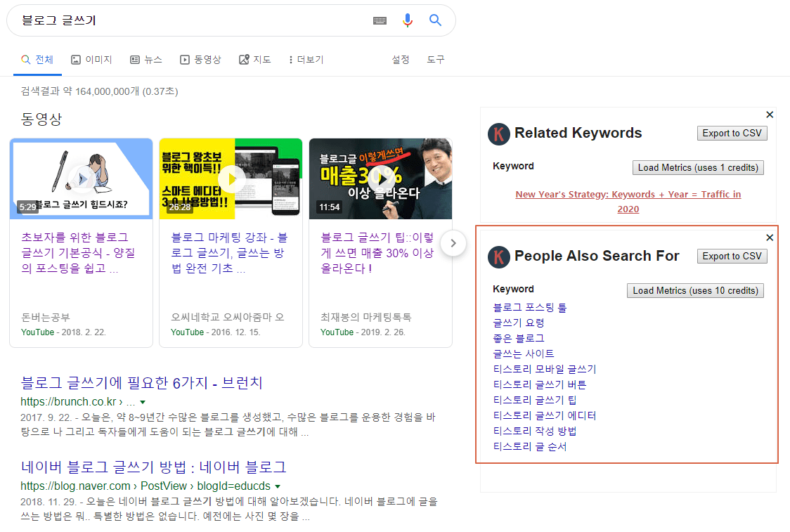Open keyword 블로그 포스팅 툴

(x=530, y=307)
